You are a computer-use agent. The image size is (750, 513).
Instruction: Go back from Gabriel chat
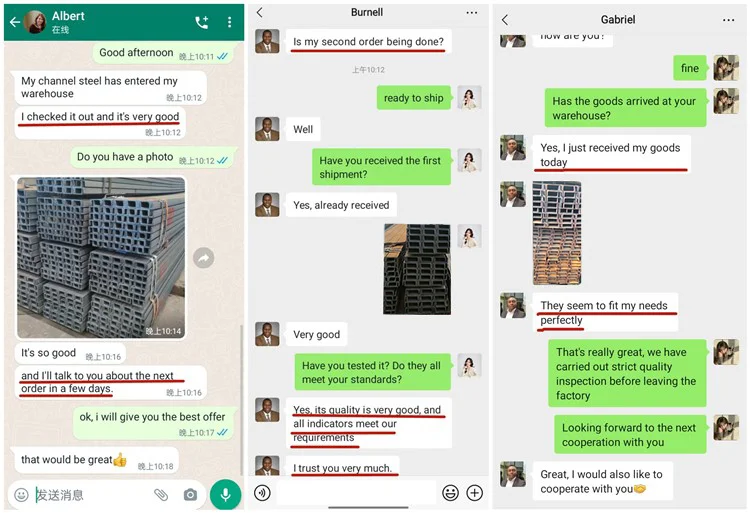click(505, 20)
